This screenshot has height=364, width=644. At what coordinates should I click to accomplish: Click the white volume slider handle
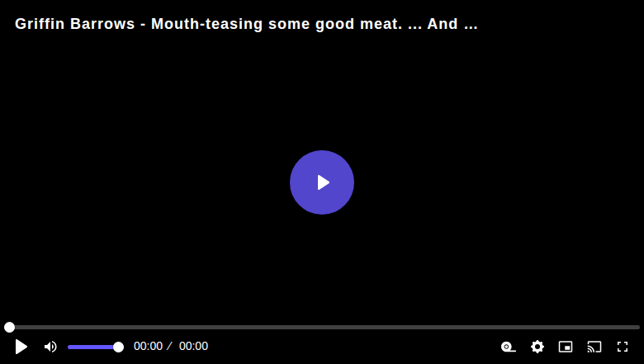118,347
